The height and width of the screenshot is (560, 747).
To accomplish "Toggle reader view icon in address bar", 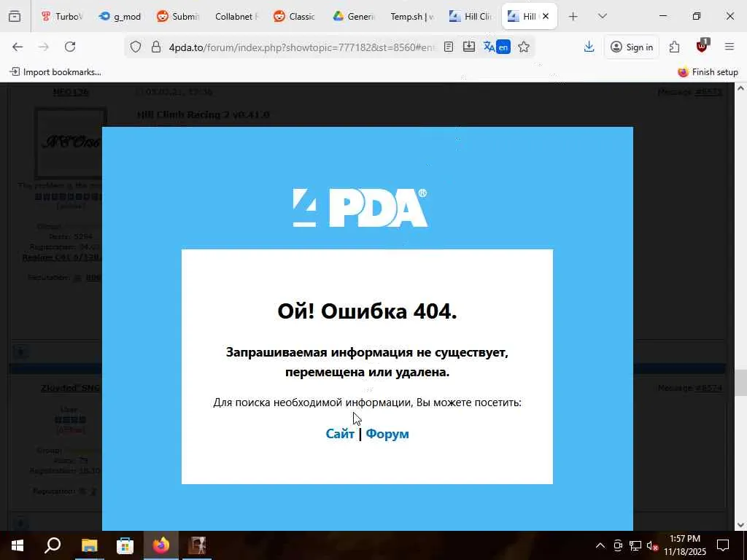I will [x=449, y=47].
